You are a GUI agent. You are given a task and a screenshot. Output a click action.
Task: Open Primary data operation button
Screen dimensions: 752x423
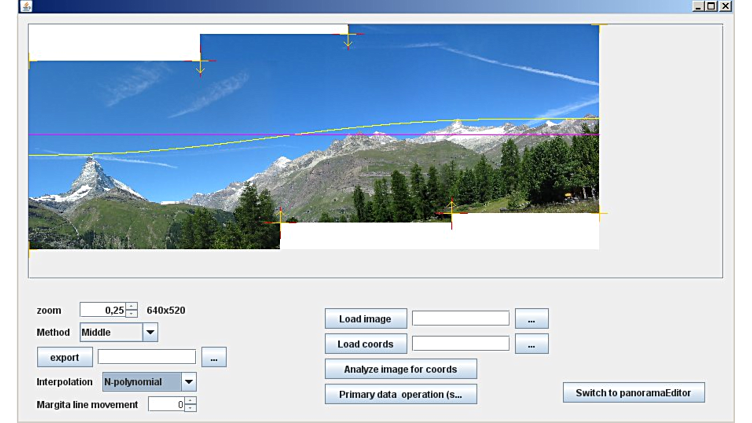(400, 394)
